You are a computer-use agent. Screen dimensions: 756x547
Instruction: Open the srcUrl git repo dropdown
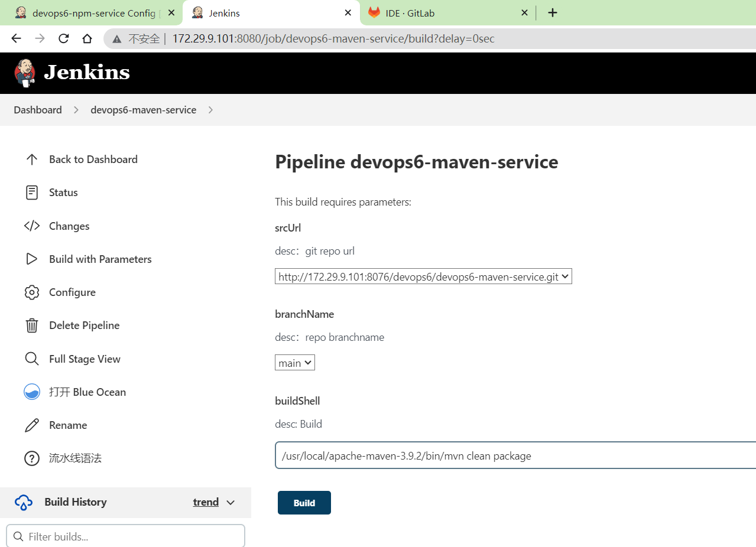(x=423, y=276)
